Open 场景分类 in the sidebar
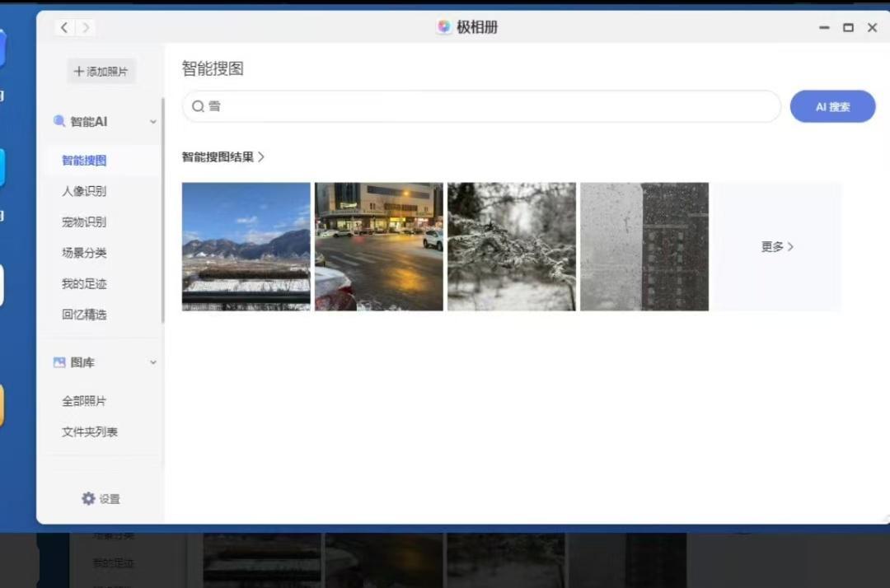Viewport: 890px width, 588px height. click(x=84, y=253)
